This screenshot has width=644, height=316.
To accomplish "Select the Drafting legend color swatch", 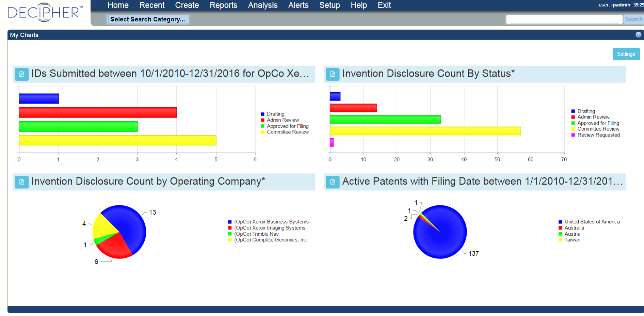I will tap(262, 114).
